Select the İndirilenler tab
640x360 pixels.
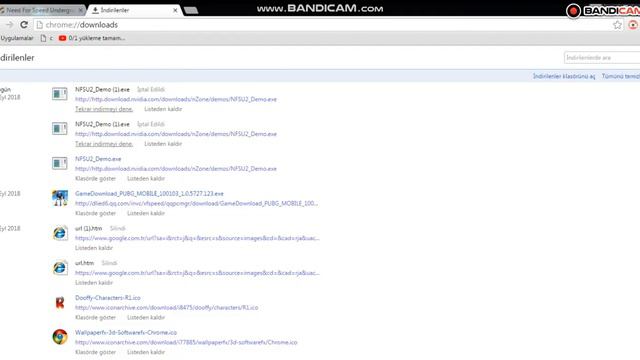[133, 10]
